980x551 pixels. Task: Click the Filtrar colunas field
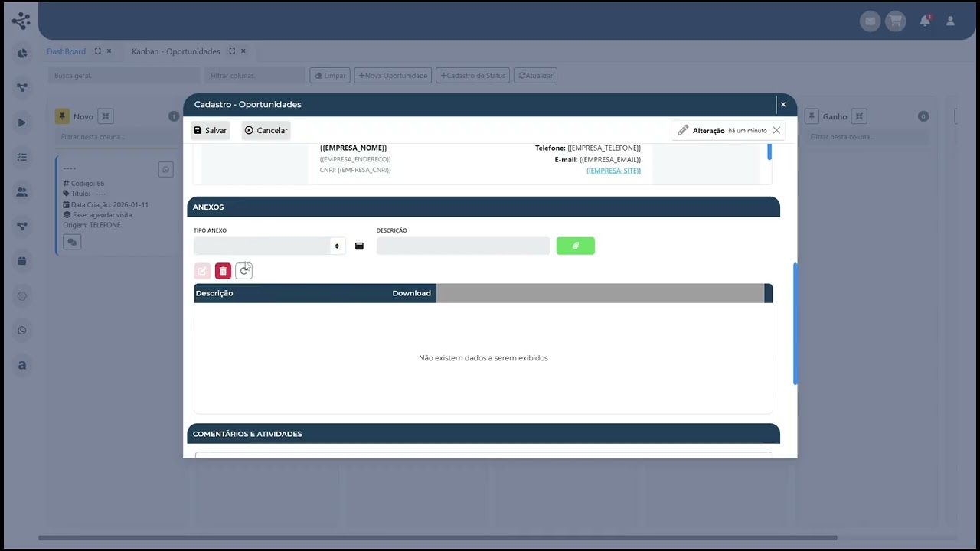coord(255,76)
